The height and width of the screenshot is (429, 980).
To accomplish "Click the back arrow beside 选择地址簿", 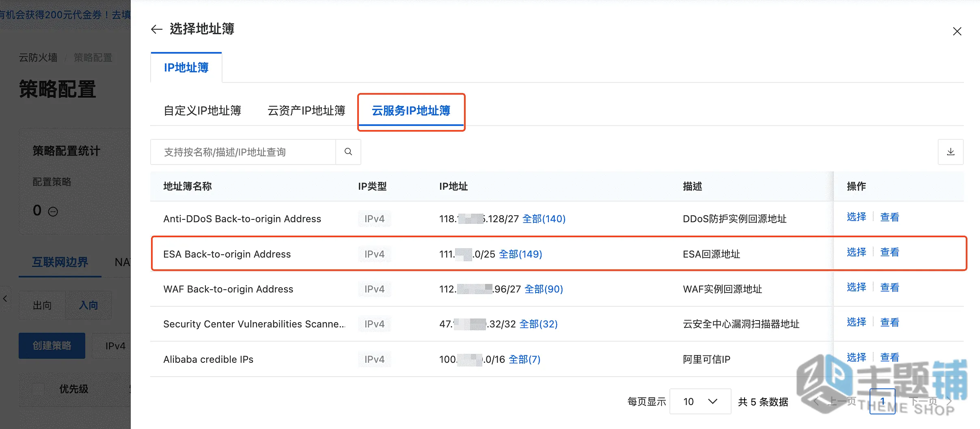I will (x=157, y=29).
